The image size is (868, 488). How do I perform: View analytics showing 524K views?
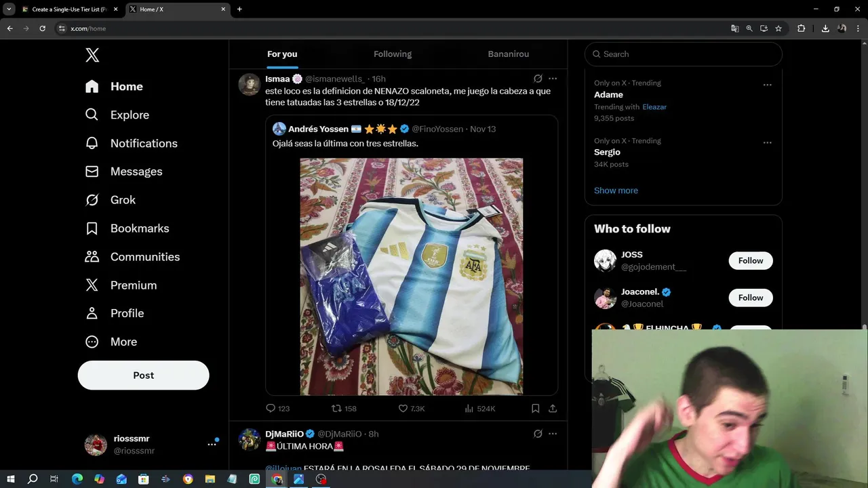tap(479, 408)
